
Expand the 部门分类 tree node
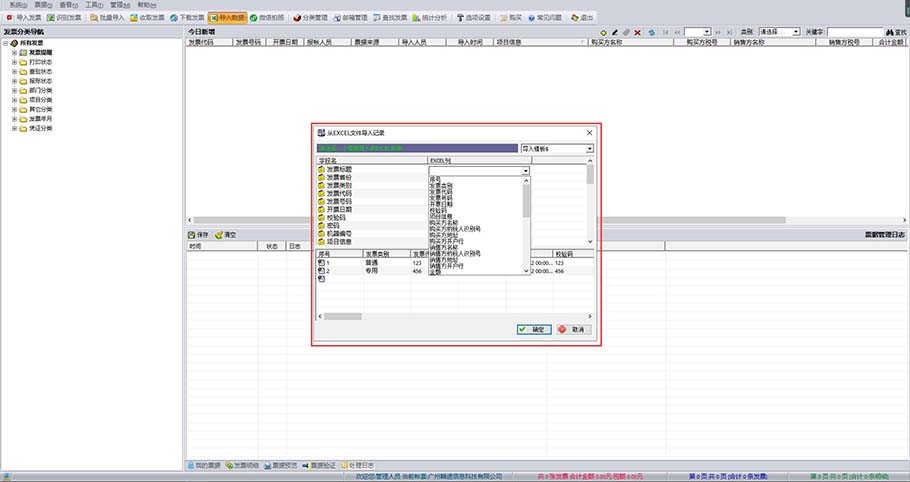tap(14, 90)
